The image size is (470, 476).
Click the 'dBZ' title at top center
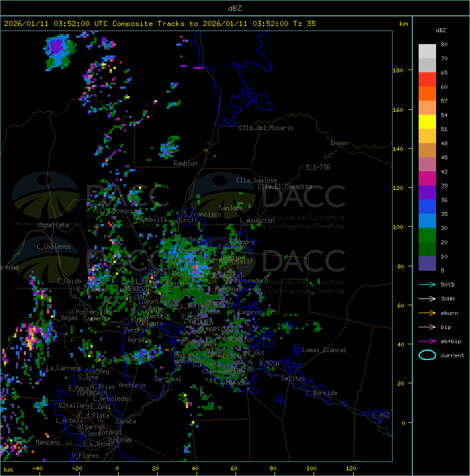pos(235,8)
